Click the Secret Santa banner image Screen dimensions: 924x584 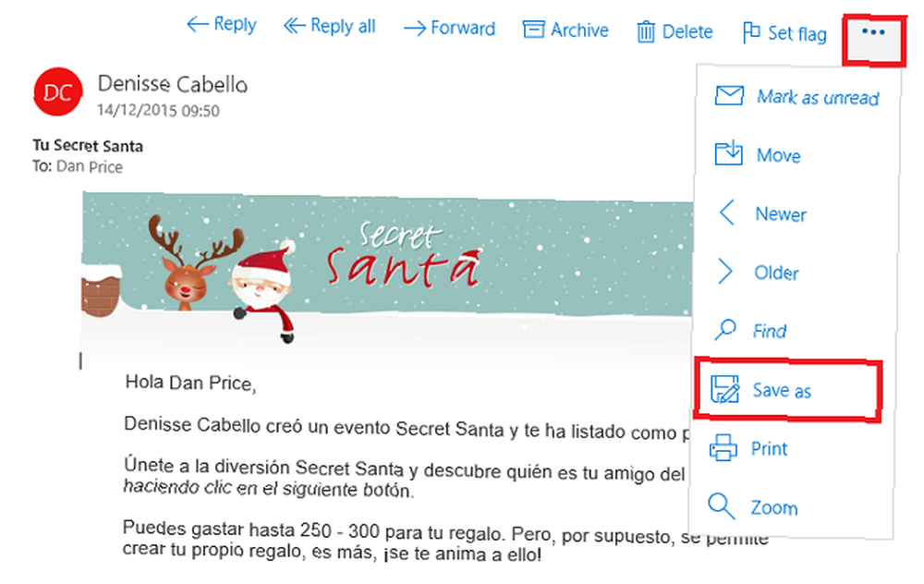(x=387, y=274)
